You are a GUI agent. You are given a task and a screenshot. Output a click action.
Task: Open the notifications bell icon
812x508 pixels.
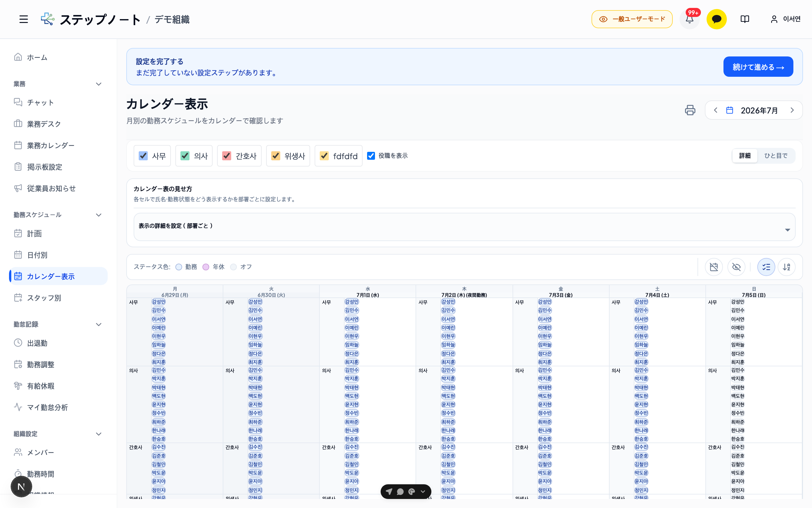pos(689,19)
